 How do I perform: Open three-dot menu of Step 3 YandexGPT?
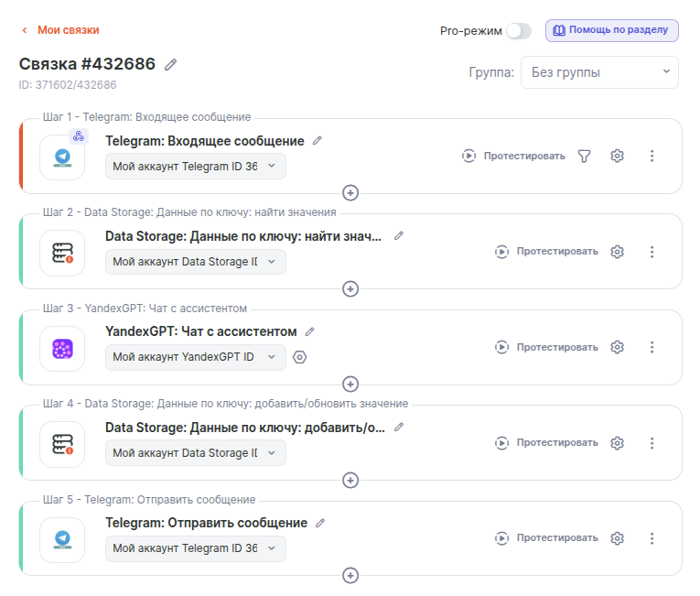pos(652,347)
